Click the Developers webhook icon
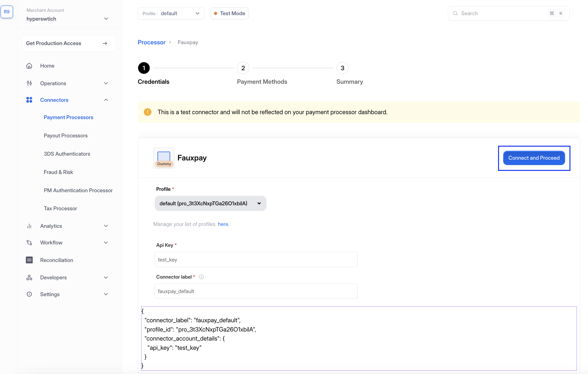 pos(29,277)
